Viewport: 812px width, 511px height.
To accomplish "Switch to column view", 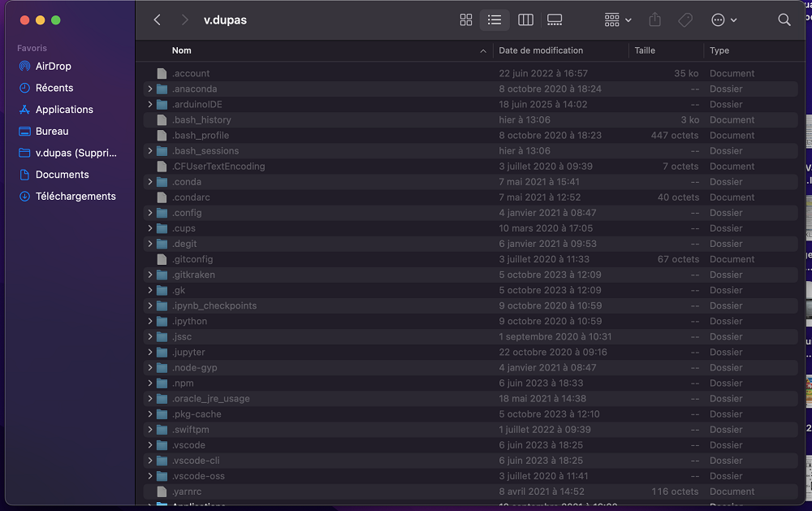I will click(525, 20).
